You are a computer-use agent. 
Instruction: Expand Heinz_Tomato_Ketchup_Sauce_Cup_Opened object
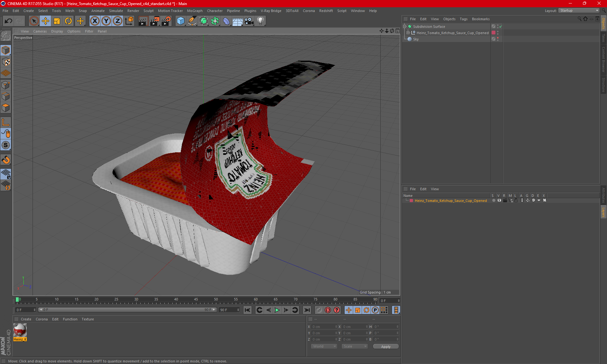click(408, 33)
